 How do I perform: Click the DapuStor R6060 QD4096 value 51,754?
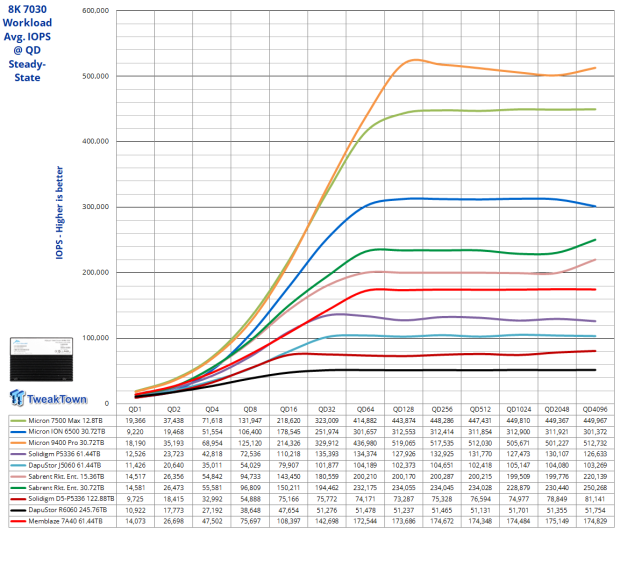tap(595, 510)
